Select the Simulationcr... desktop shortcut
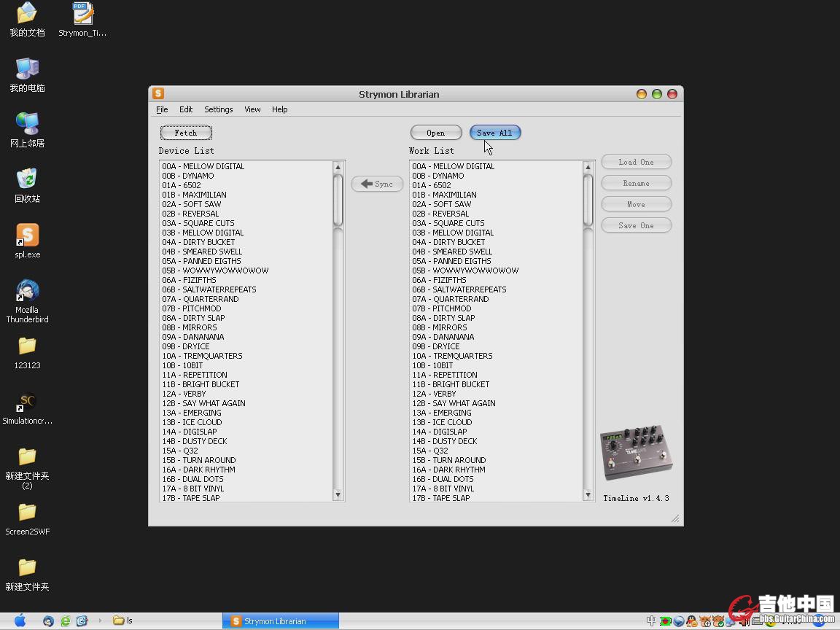Image resolution: width=840 pixels, height=630 pixels. click(27, 409)
